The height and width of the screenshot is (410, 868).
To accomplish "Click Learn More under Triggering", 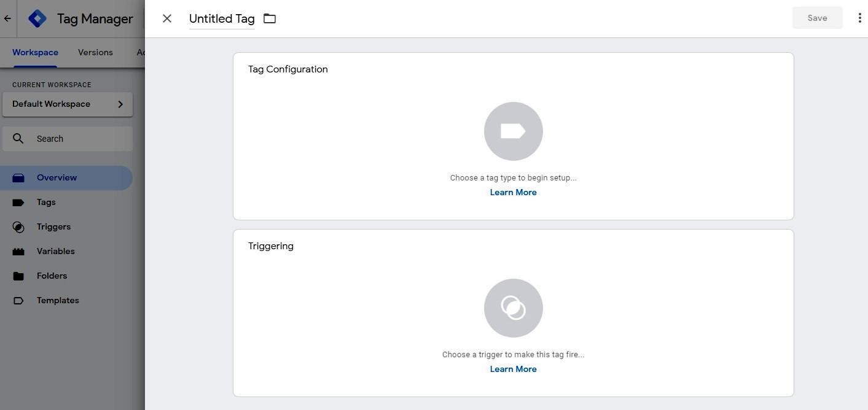I will coord(513,369).
